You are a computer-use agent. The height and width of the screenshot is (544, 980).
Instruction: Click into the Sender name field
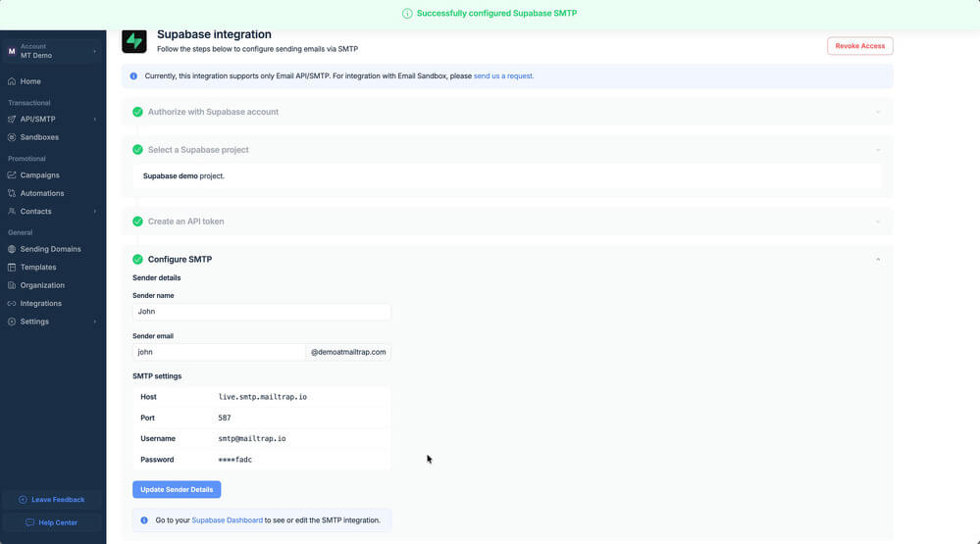click(261, 312)
